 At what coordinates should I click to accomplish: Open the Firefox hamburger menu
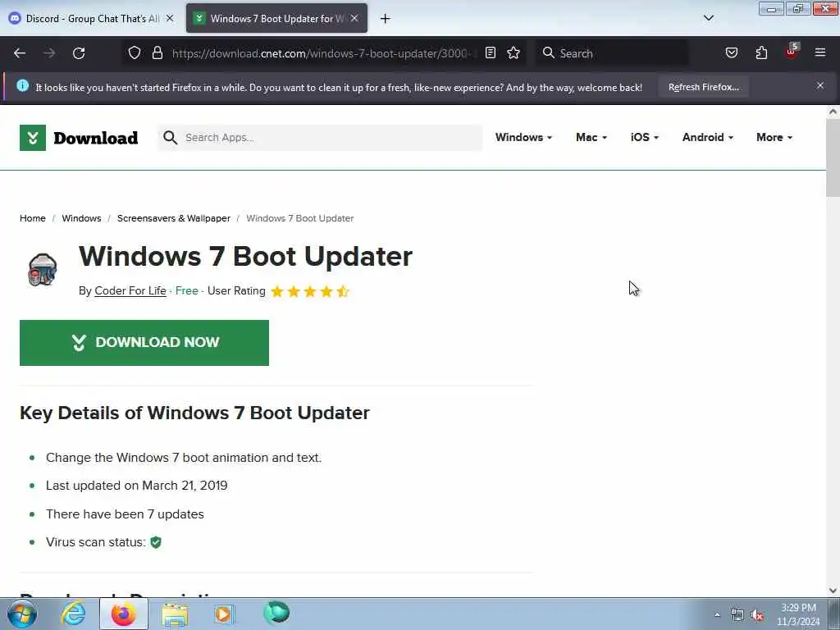[x=820, y=52]
